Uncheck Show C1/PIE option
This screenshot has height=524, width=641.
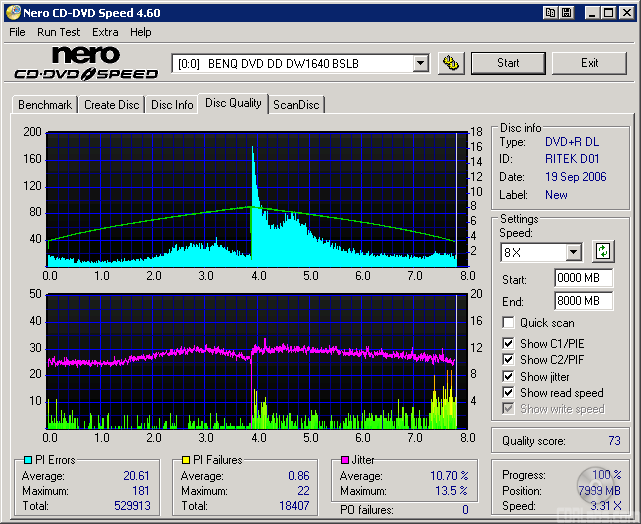pos(509,344)
